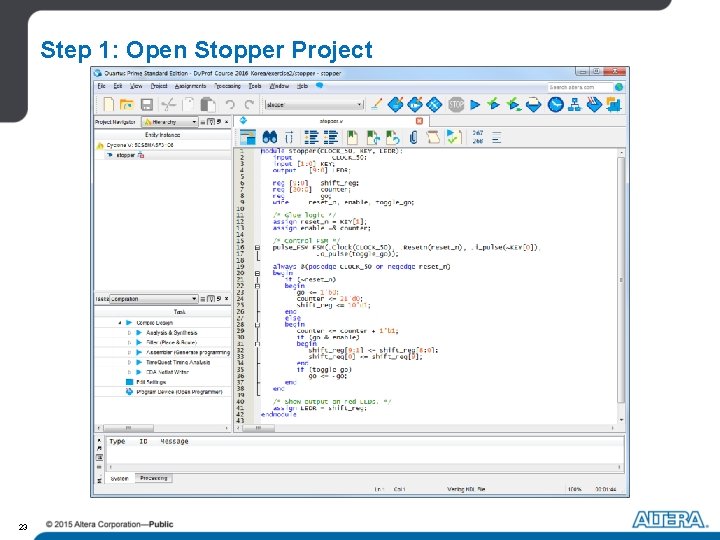
Task: Open the Assignment Editor pencil icon
Action: [x=376, y=105]
